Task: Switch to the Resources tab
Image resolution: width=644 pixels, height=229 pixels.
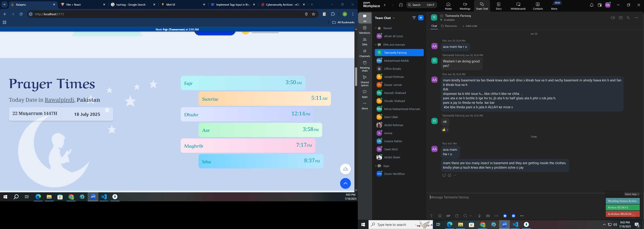Action: pyautogui.click(x=449, y=26)
